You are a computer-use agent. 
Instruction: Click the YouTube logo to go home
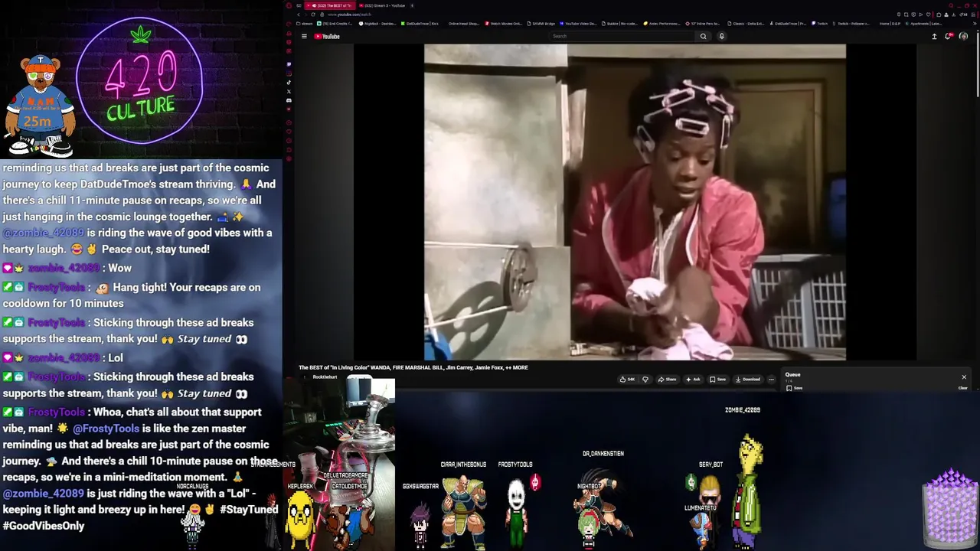point(327,36)
